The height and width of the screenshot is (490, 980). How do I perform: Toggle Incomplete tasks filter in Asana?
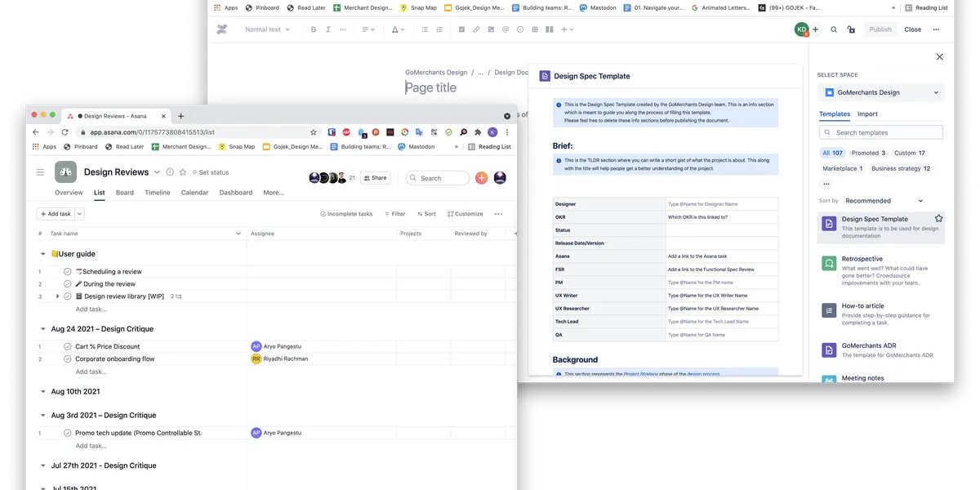(346, 214)
